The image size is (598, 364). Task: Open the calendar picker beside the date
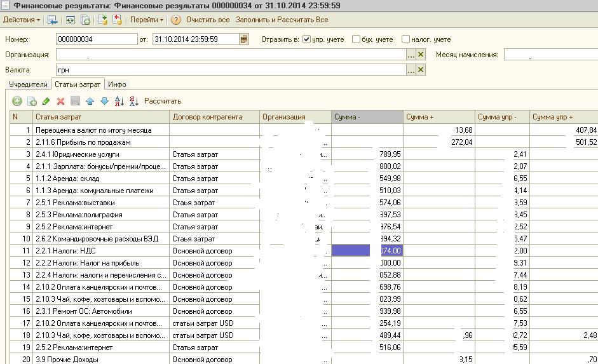pyautogui.click(x=244, y=39)
